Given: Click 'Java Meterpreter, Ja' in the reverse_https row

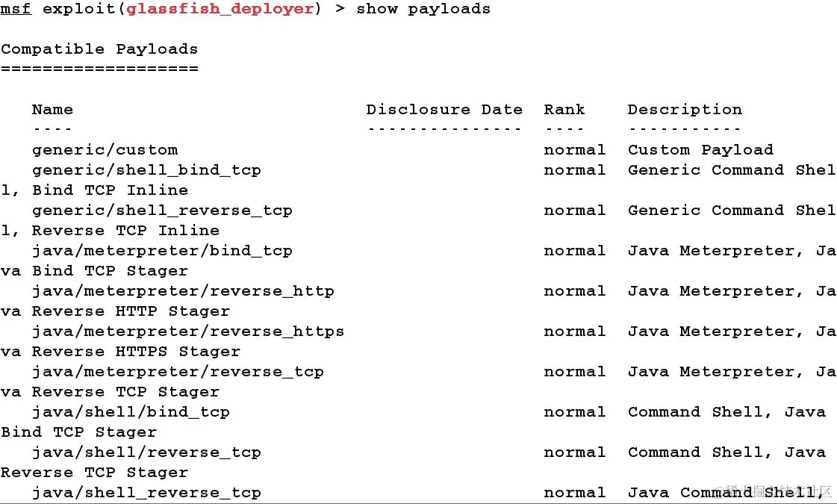Looking at the screenshot, I should [732, 332].
